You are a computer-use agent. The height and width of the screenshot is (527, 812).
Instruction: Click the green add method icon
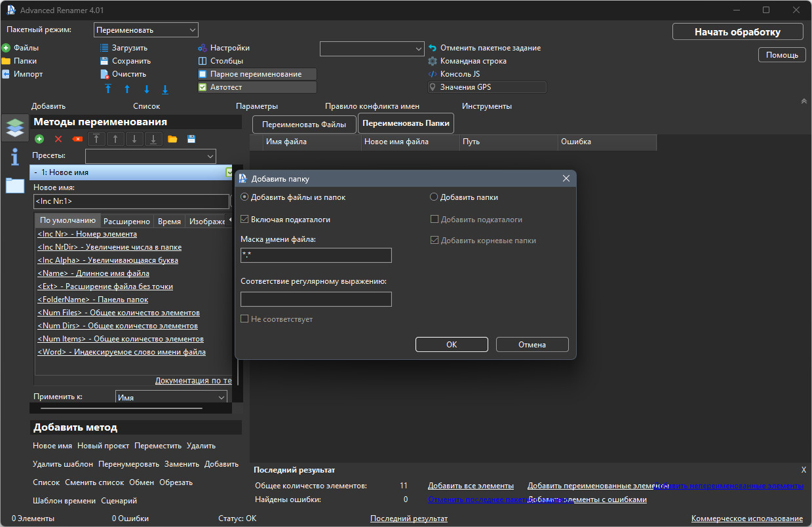coord(39,139)
